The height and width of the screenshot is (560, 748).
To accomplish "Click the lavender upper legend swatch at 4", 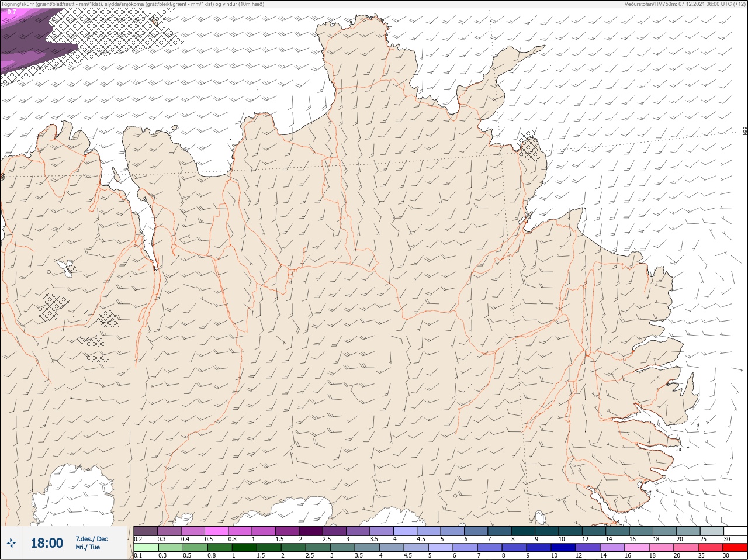I will click(x=405, y=531).
